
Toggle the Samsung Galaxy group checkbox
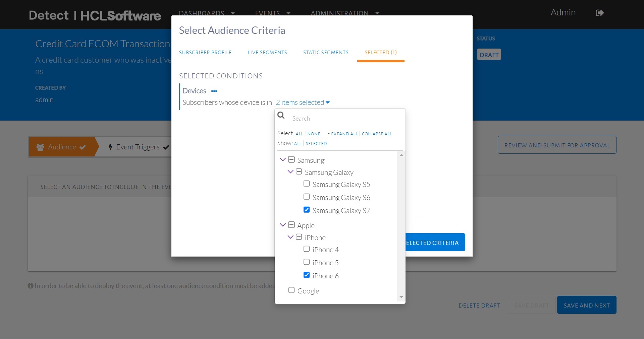(x=299, y=172)
